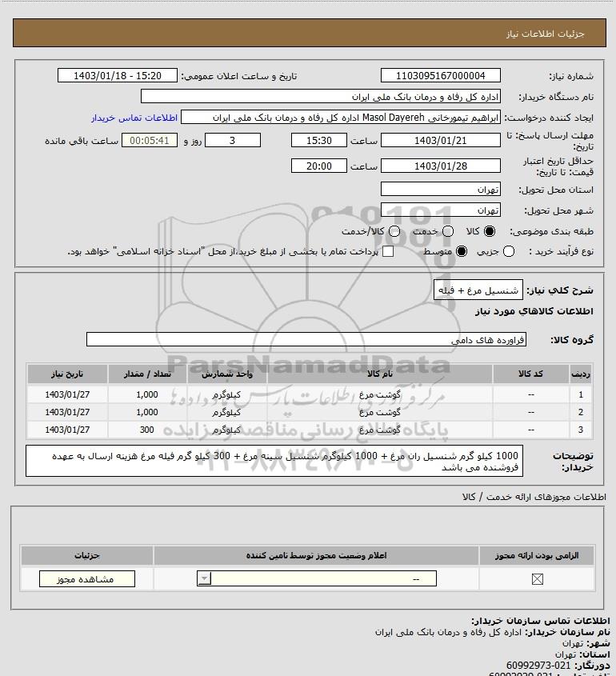Click the response deadline date 1403/01/21
This screenshot has width=616, height=676.
(441, 140)
